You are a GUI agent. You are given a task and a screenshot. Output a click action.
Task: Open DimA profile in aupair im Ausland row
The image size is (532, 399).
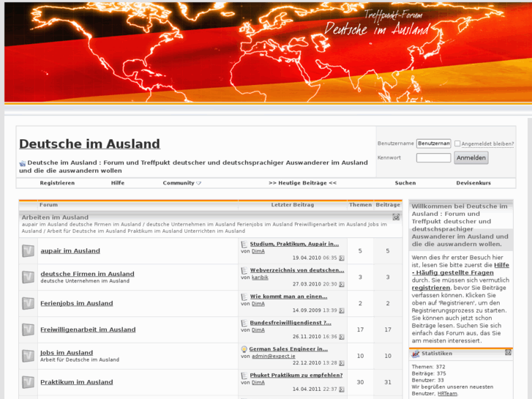pyautogui.click(x=258, y=251)
